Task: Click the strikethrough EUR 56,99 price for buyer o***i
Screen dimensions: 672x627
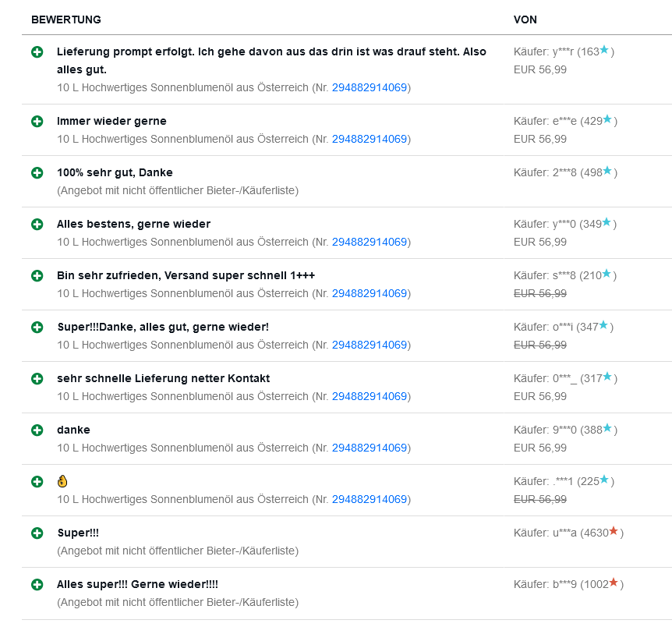Action: point(540,345)
